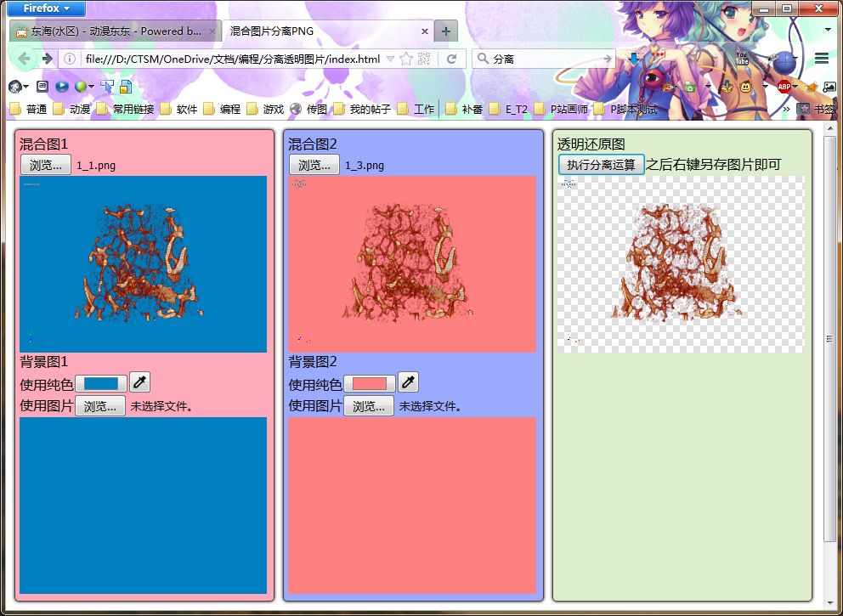This screenshot has width=843, height=616.
Task: Switch to the 东海(水区) tab
Action: (115, 31)
